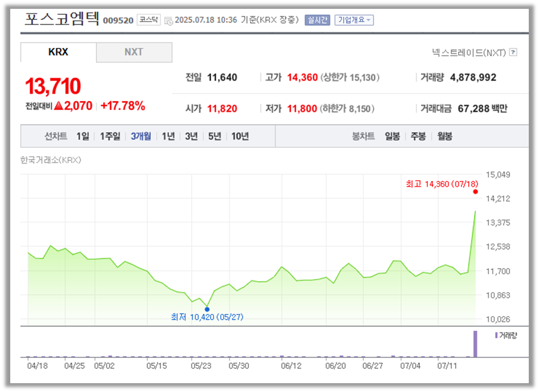Screen dimensions: 539x392
Task: Show the 주봉 weekly candle chart
Action: [x=418, y=136]
